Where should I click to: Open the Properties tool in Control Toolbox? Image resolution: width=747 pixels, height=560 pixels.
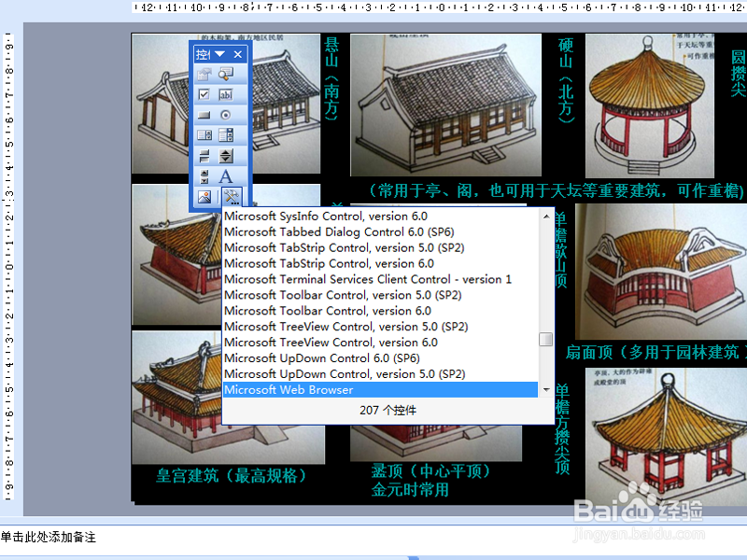(204, 74)
